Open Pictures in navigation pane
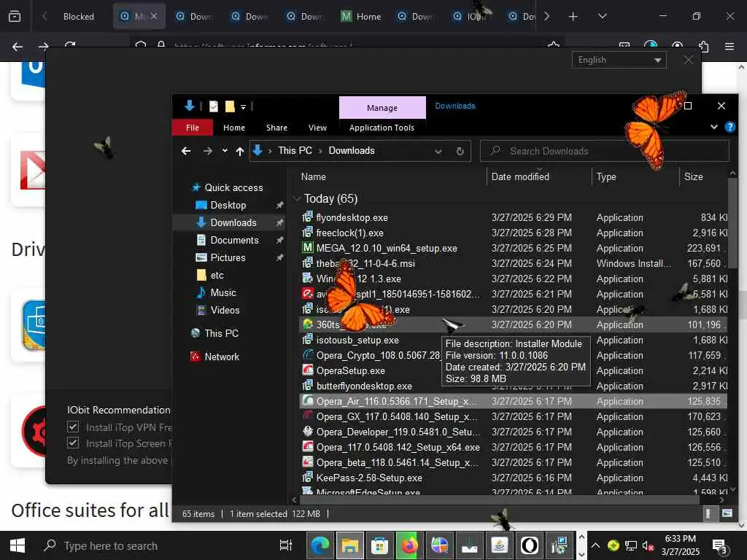 tap(228, 257)
